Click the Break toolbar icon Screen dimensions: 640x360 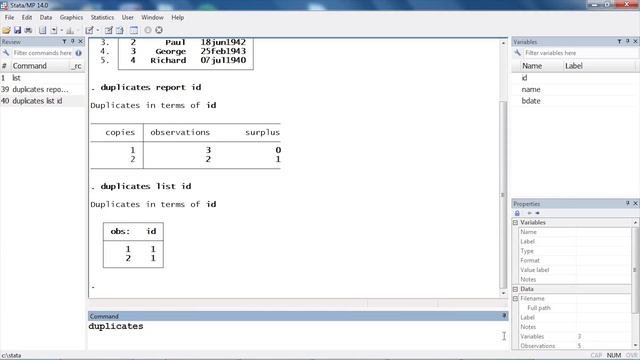[159, 30]
